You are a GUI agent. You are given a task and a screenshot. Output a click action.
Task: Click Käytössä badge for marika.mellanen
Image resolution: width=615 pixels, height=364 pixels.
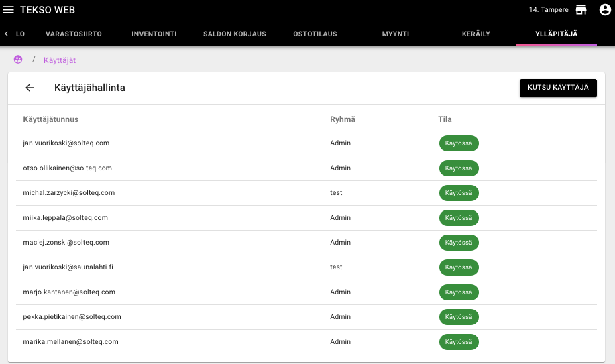[x=459, y=342]
